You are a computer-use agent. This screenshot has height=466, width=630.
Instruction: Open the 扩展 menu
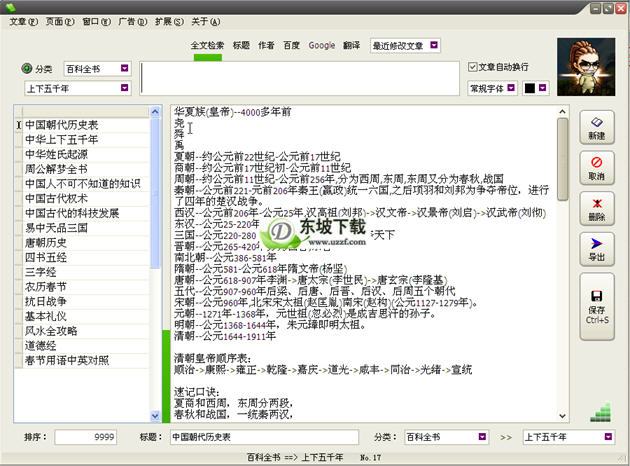point(169,22)
